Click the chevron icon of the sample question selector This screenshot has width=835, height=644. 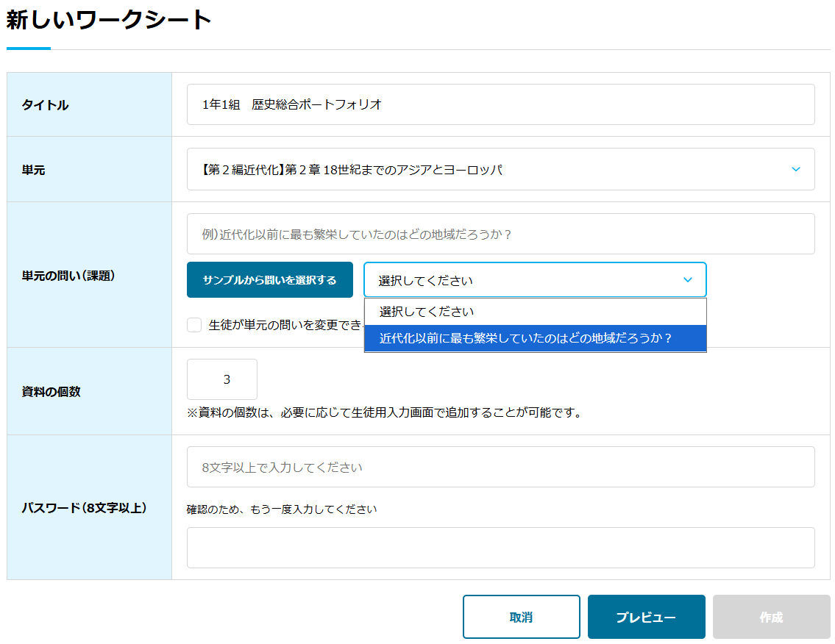(x=688, y=280)
